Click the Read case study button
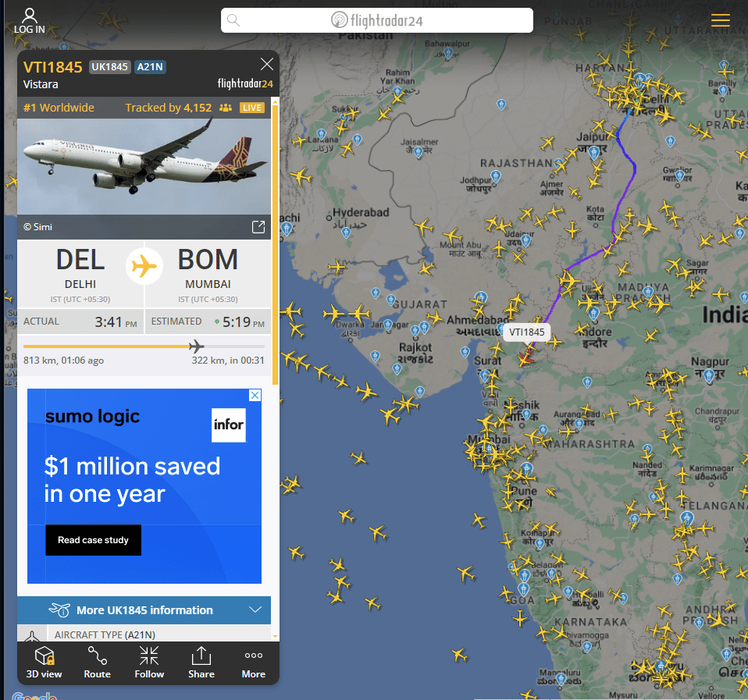Screen dimensions: 748x700 click(x=93, y=540)
